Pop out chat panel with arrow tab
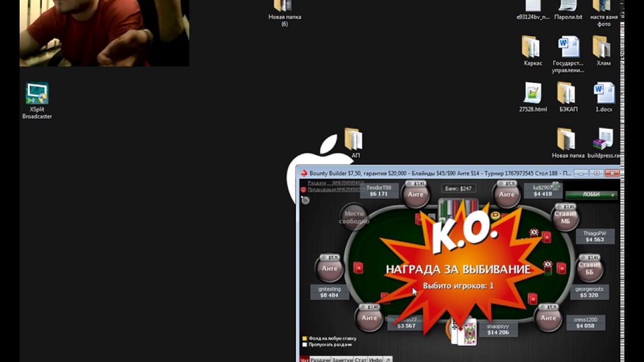This screenshot has width=644, height=362. point(388,359)
